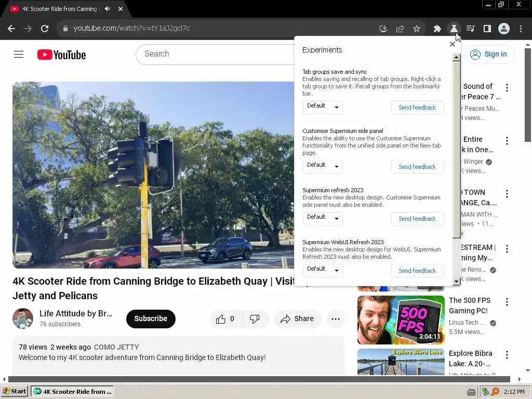Open the extensions puzzle icon
532x399 pixels.
coord(437,29)
